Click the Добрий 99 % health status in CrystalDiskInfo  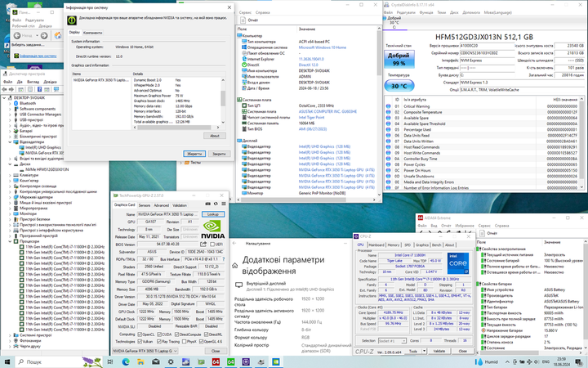tap(399, 60)
